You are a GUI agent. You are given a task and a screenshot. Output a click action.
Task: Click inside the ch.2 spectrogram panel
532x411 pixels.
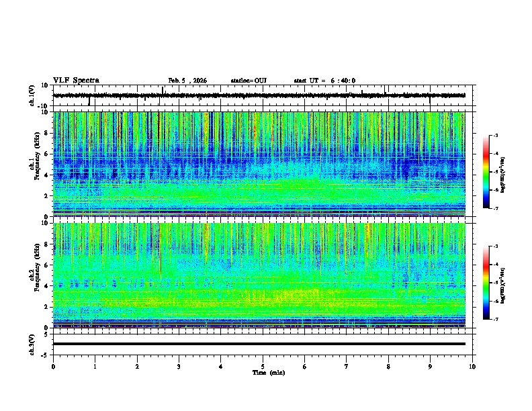point(259,275)
